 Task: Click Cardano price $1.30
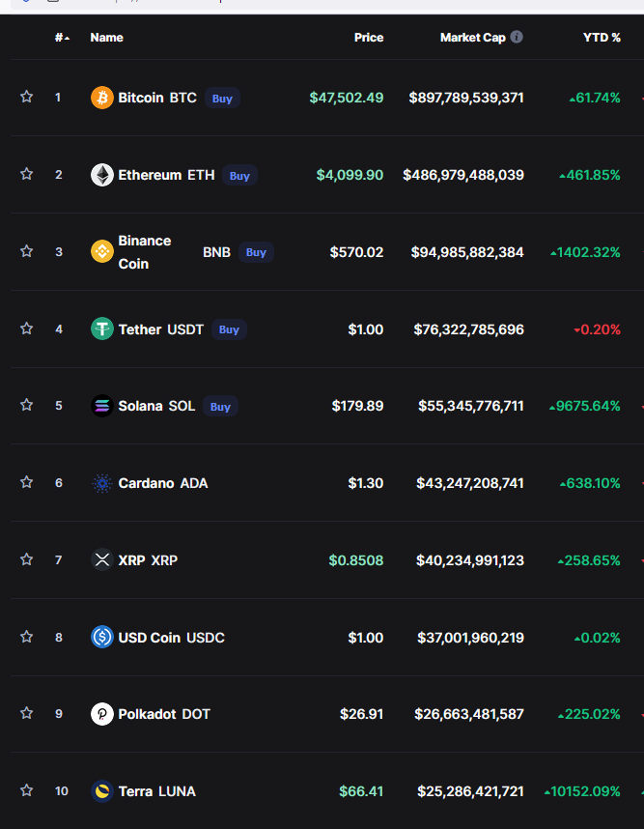click(366, 483)
